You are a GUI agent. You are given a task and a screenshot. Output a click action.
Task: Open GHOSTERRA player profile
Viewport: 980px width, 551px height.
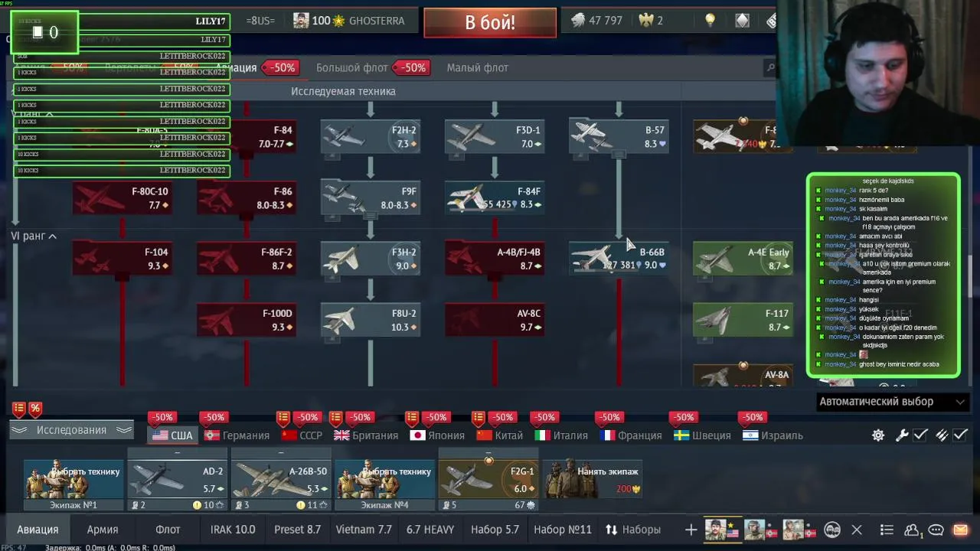[349, 21]
